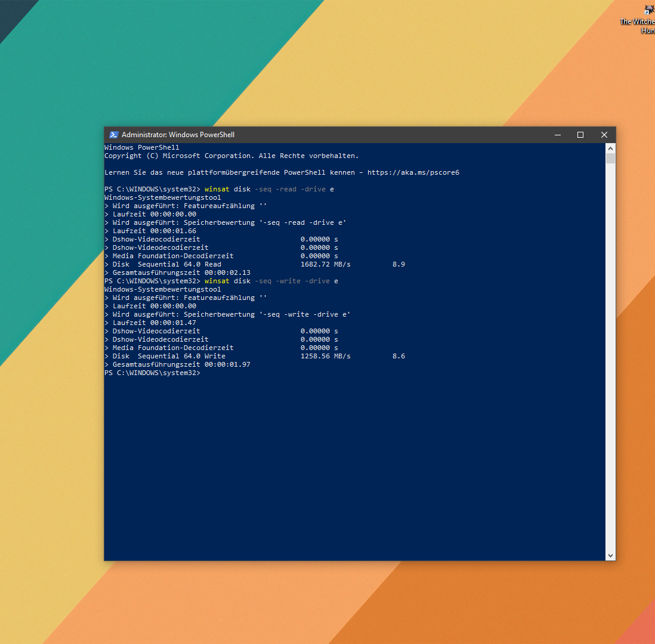Image resolution: width=655 pixels, height=644 pixels.
Task: Click 'Disk Sequential 64.0 Write' text
Action: [169, 356]
